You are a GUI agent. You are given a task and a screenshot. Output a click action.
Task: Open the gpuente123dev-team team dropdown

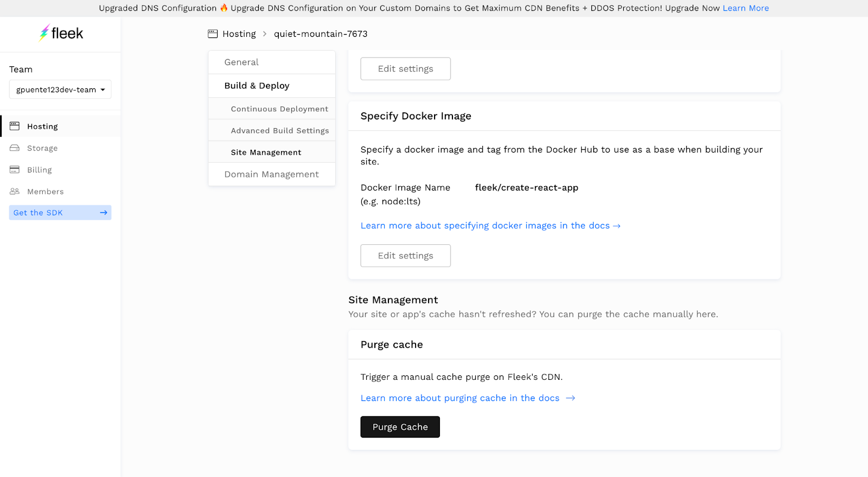pos(60,90)
